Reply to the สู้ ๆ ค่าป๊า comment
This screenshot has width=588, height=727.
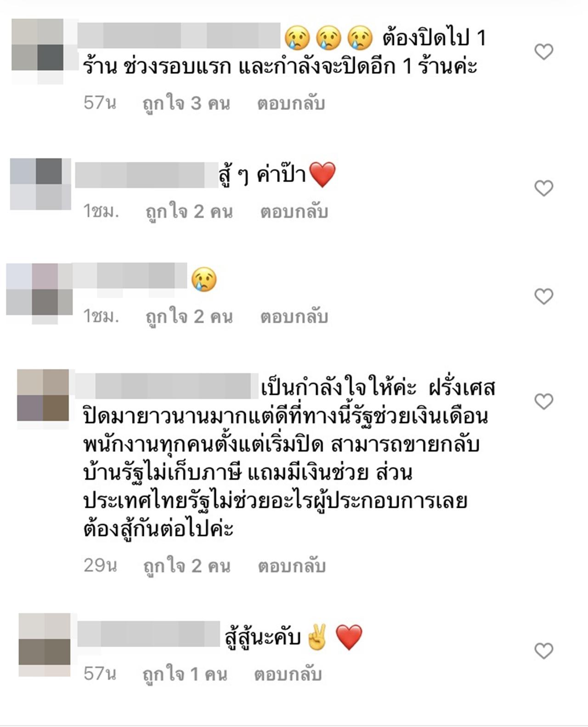[x=294, y=212]
